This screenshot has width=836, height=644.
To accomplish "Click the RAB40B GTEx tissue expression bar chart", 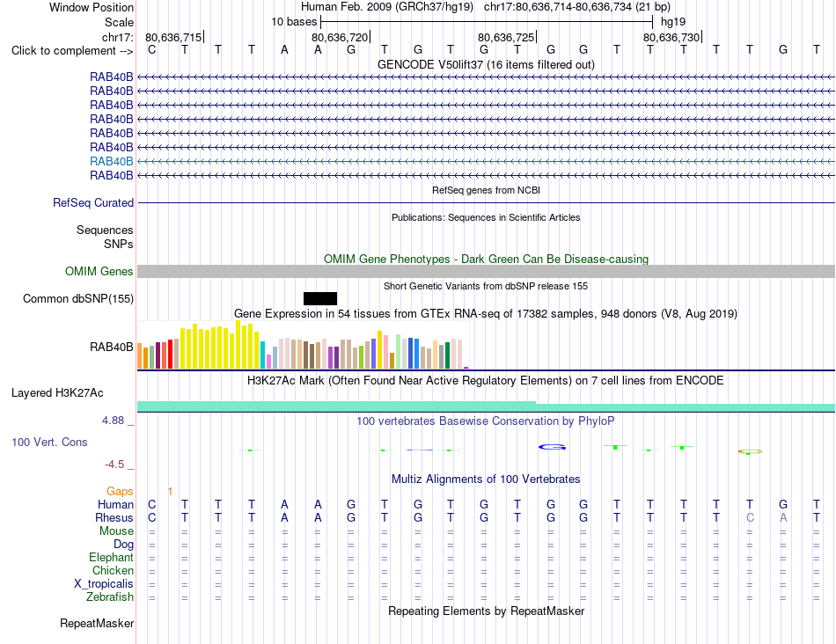I will [x=303, y=345].
